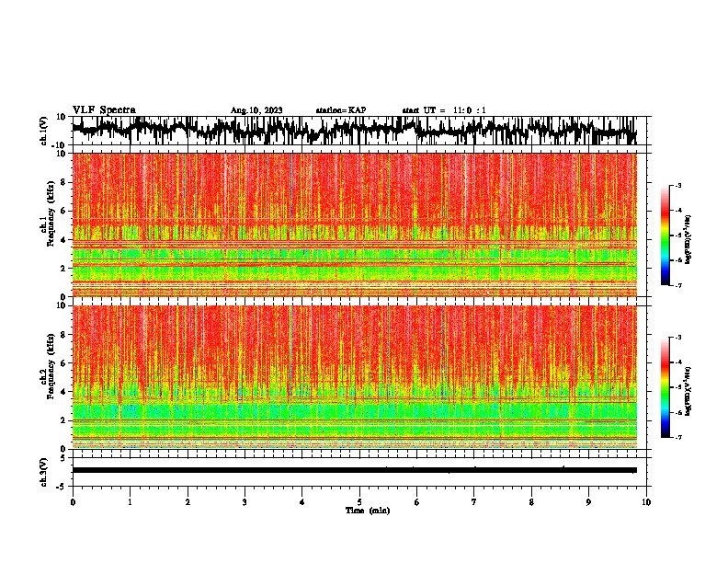728x563 pixels.
Task: Click the 'ch.1(V)' axis label
Action: (x=44, y=132)
